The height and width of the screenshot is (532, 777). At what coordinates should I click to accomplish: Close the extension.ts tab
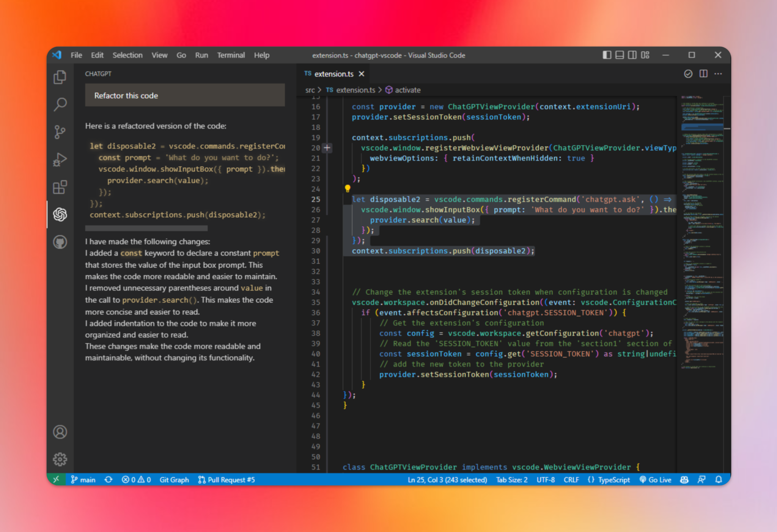362,74
